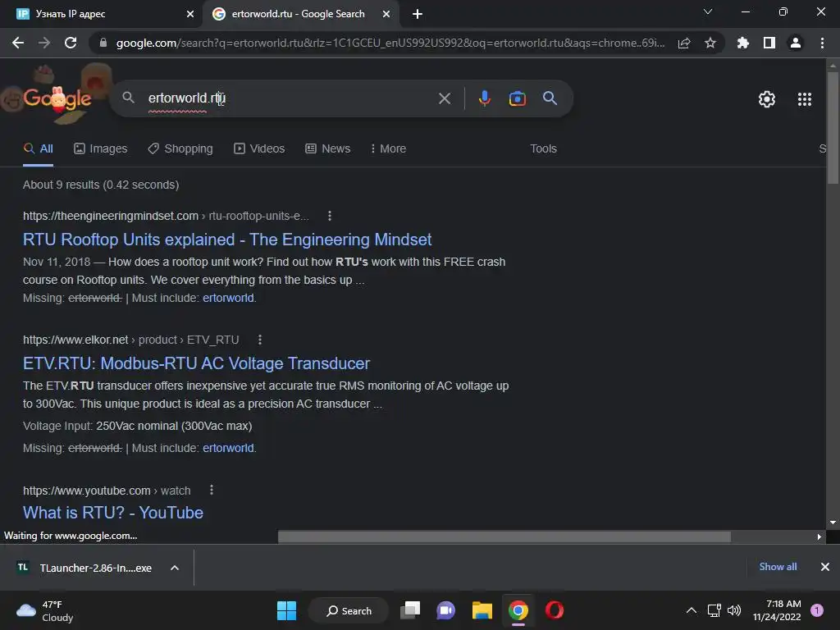
Task: Open the tab search chevron
Action: pos(708,11)
